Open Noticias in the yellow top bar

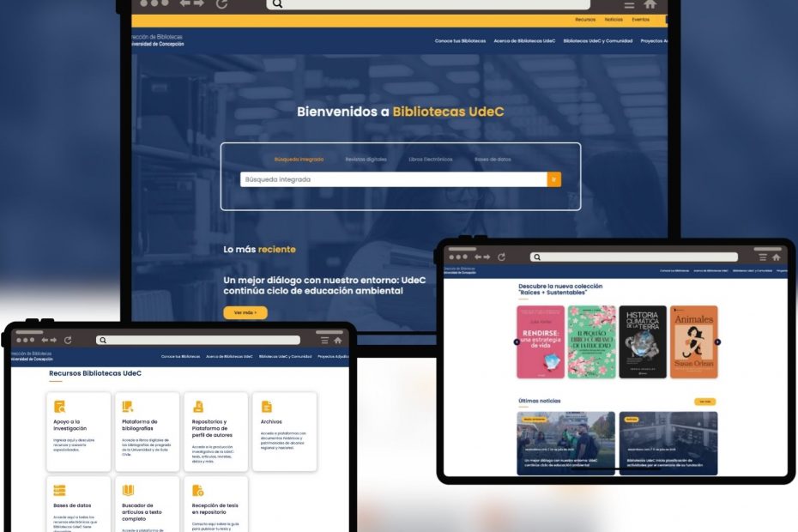614,20
